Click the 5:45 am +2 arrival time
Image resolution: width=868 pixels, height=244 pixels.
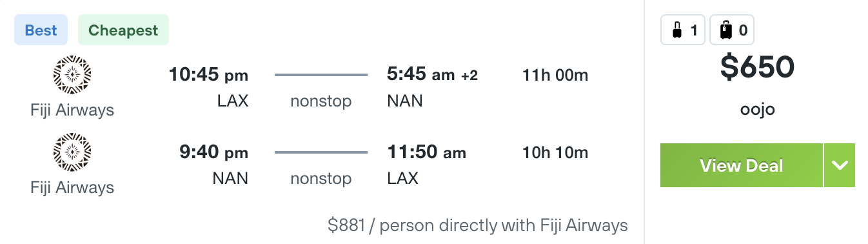point(432,75)
